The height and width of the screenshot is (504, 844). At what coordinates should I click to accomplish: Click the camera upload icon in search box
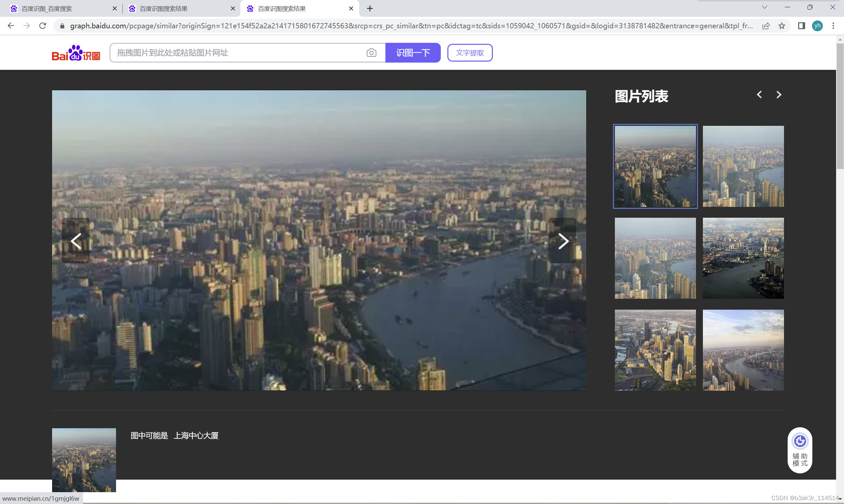(x=371, y=53)
